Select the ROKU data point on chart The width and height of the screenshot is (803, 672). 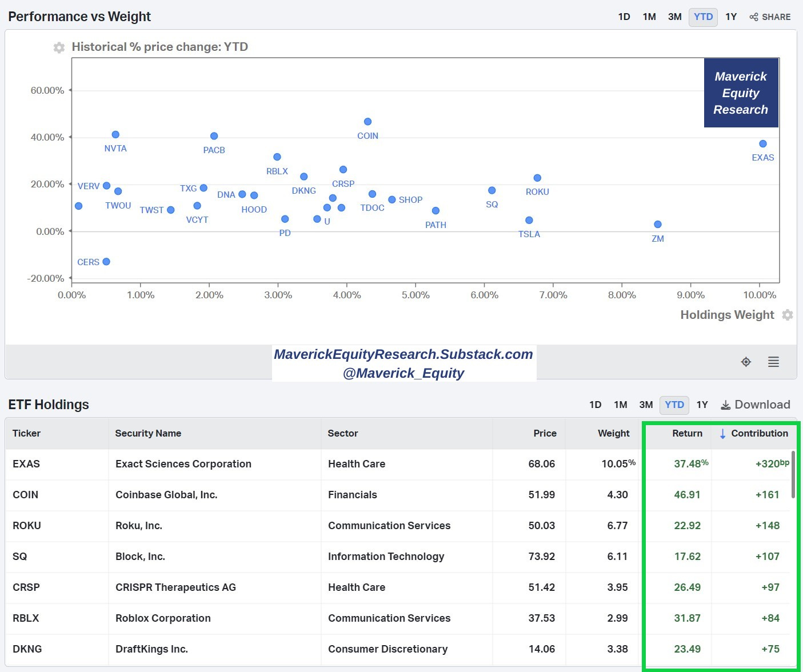point(537,178)
